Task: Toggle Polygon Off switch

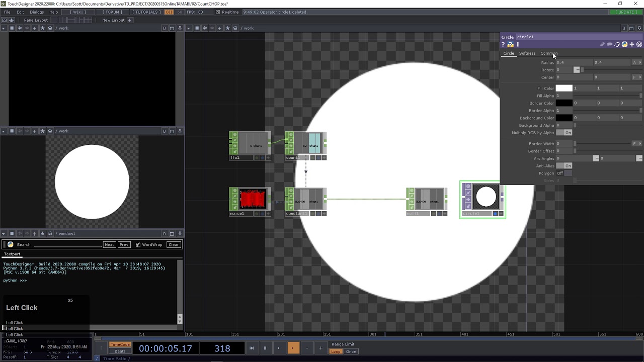Action: pyautogui.click(x=564, y=173)
